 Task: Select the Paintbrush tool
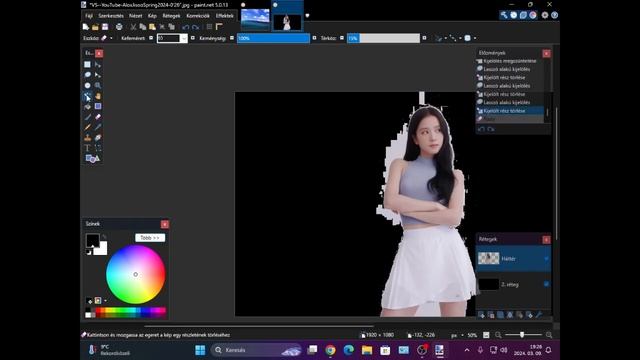click(x=87, y=117)
